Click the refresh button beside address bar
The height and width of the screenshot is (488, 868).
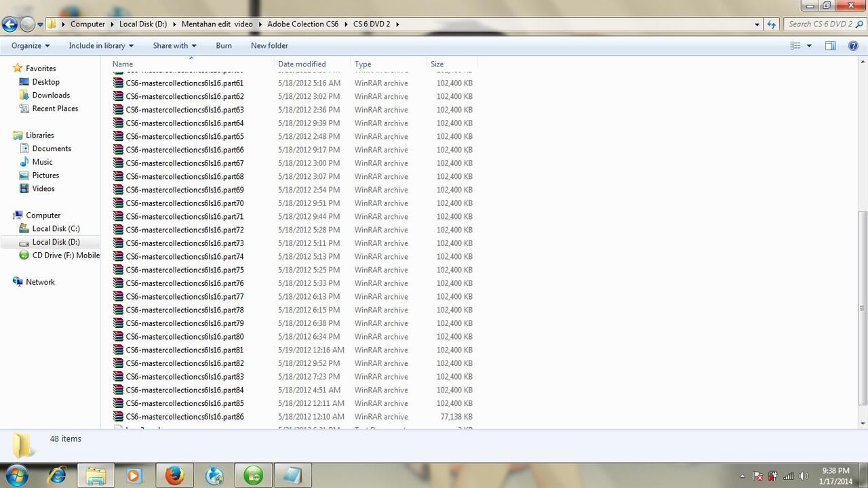(771, 24)
